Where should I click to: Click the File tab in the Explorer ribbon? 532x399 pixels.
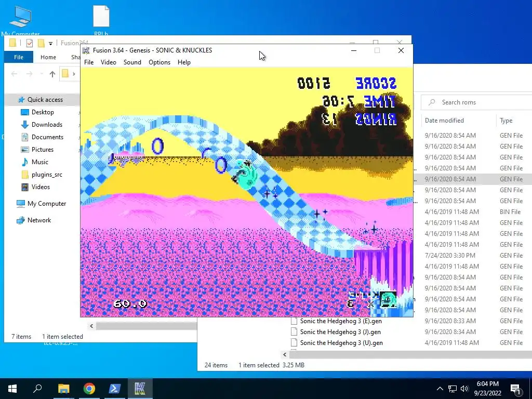pyautogui.click(x=19, y=57)
